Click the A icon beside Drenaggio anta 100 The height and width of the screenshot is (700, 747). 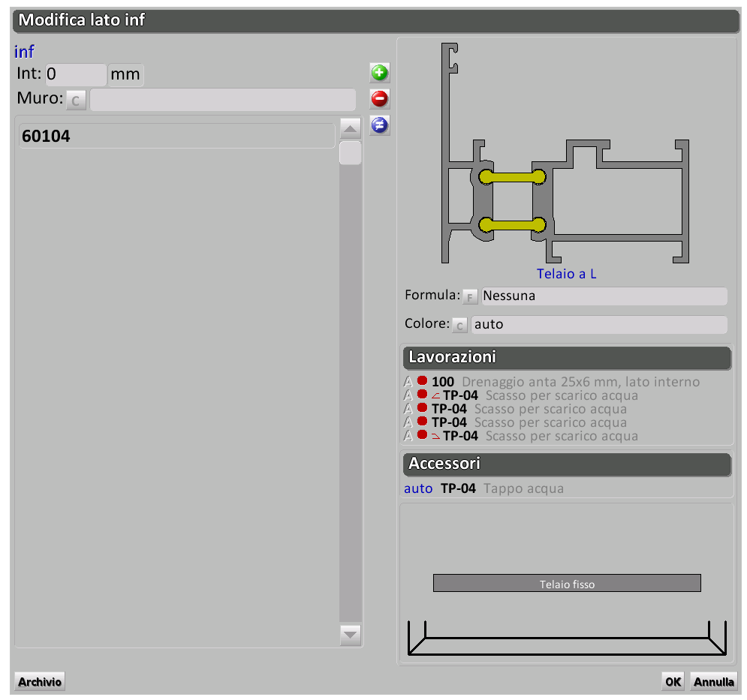408,382
